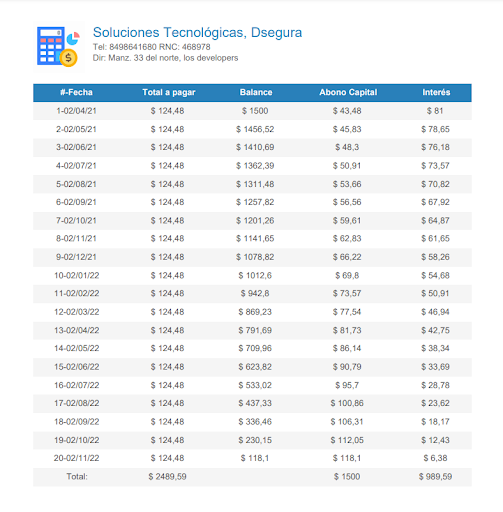Select the balance cell '$ 336,46'
503x512 pixels.
255,422
